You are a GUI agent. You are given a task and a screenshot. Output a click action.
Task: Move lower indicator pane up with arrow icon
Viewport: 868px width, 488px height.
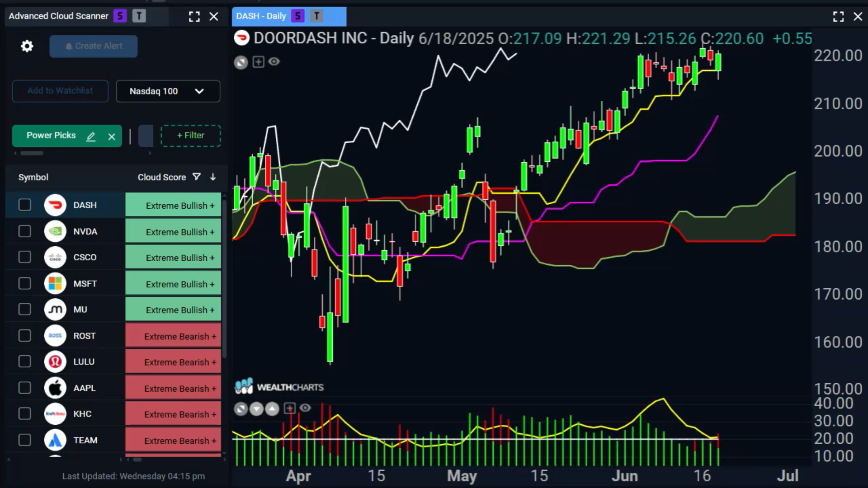pyautogui.click(x=272, y=409)
